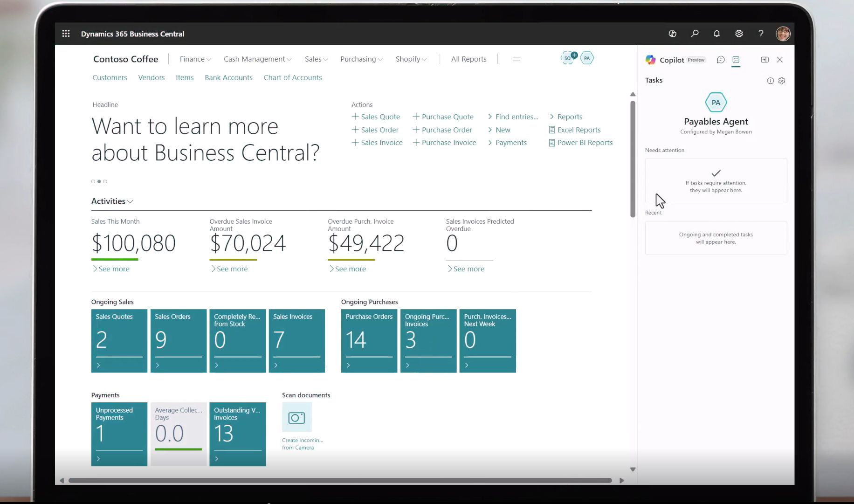See more under Overdue Sales Invoice Amount
Image resolution: width=854 pixels, height=504 pixels.
click(229, 269)
